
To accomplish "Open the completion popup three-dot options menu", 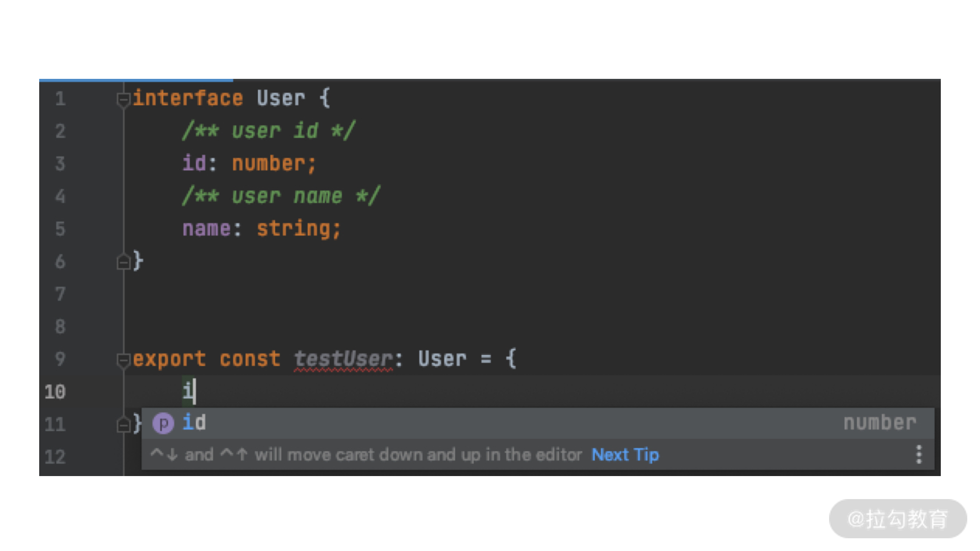I will coord(919,455).
